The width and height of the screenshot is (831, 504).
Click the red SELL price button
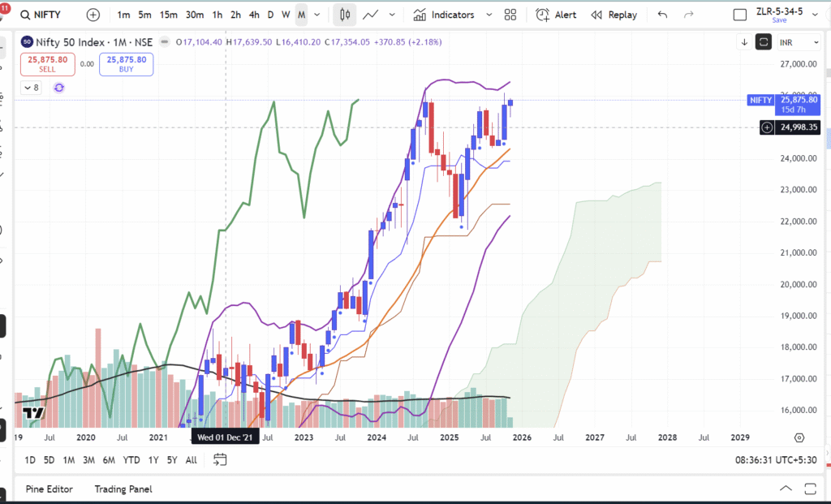coord(47,64)
